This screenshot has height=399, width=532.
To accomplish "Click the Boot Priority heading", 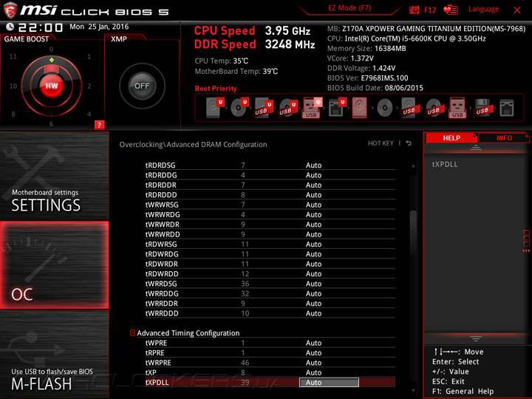I will (x=216, y=88).
